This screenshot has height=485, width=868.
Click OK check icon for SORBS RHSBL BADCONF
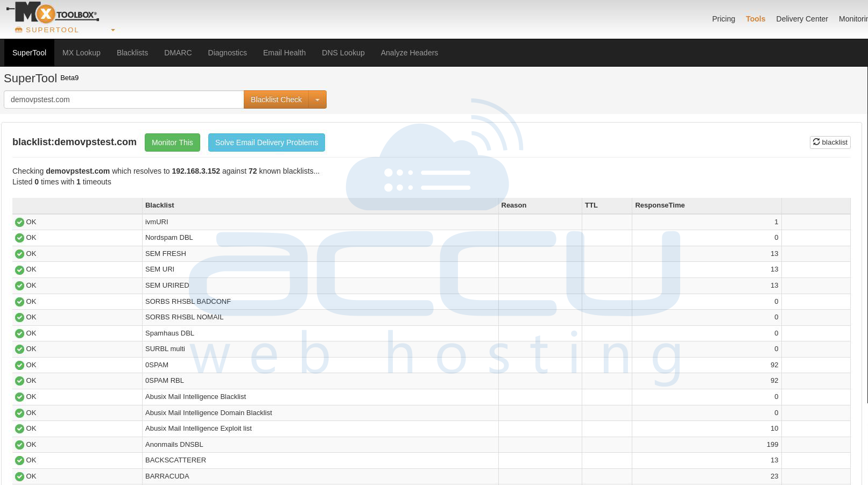coord(19,302)
